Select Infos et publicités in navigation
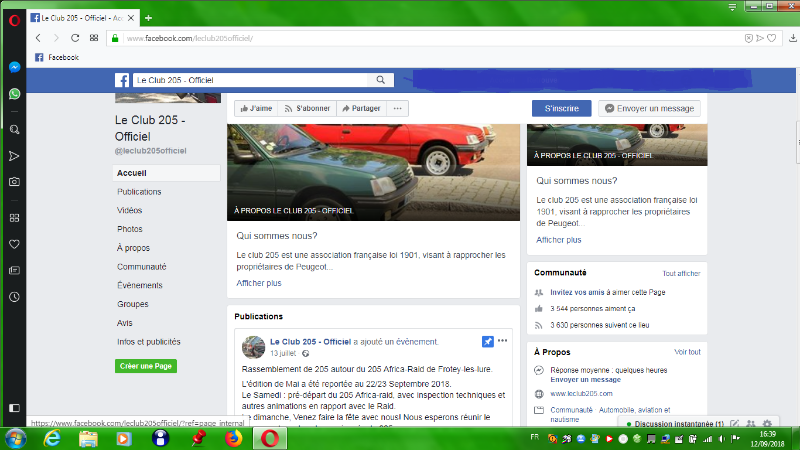This screenshot has width=800, height=450. 148,342
